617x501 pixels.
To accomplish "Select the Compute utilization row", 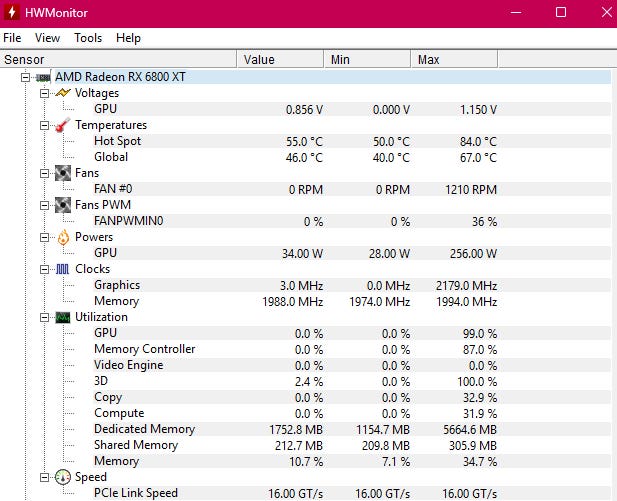I will point(352,413).
